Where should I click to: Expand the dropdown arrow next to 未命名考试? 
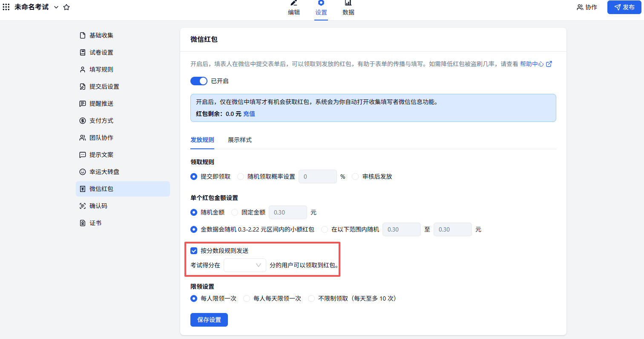coord(56,7)
